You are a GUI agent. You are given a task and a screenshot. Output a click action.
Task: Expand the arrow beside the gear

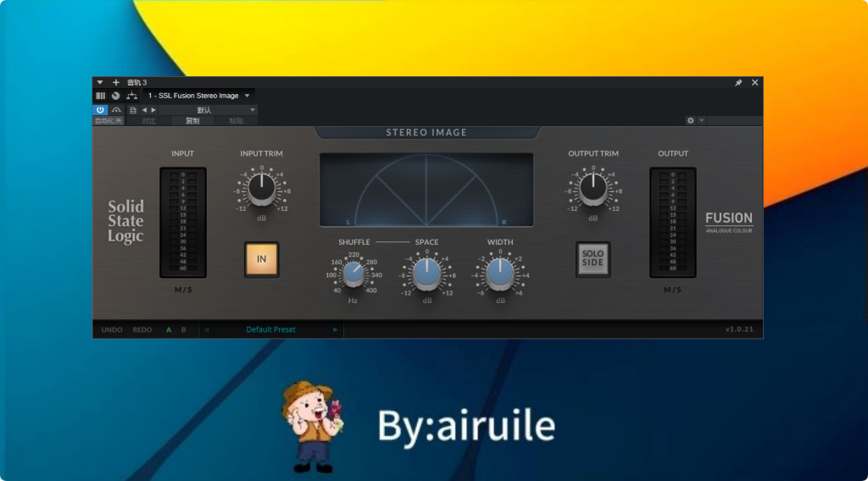701,120
